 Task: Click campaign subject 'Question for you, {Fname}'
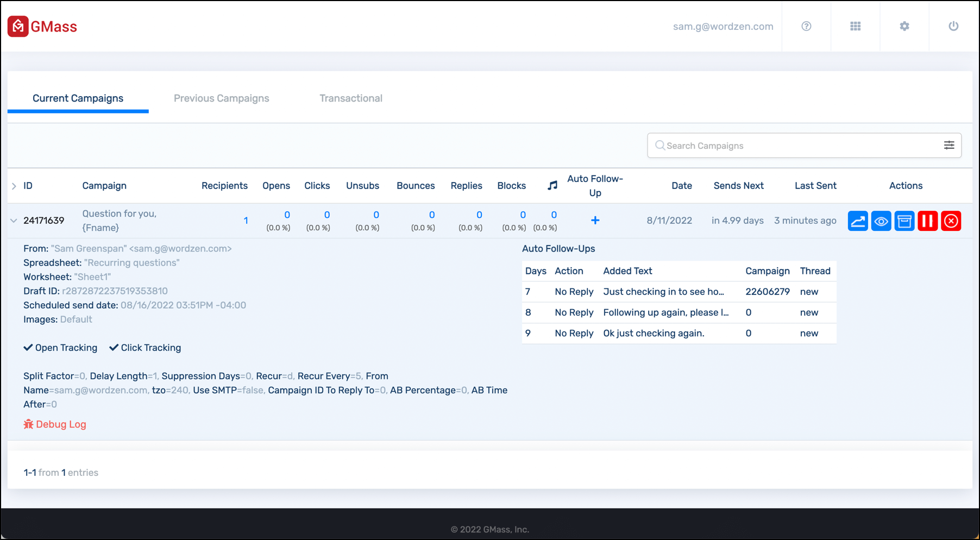coord(119,221)
